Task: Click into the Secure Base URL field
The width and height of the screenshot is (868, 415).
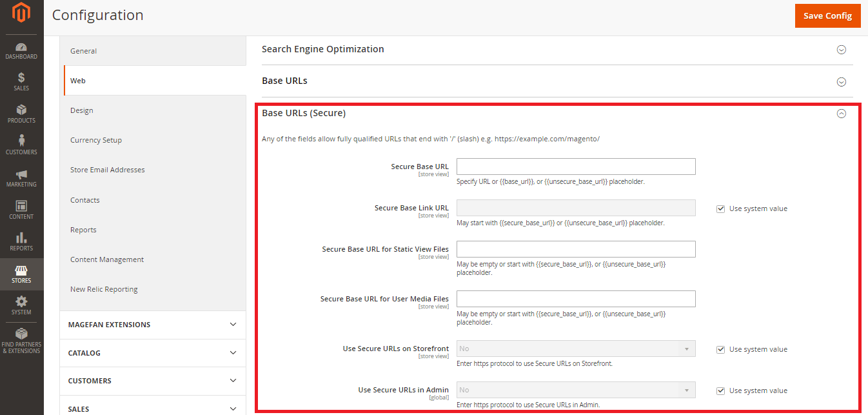Action: point(576,167)
